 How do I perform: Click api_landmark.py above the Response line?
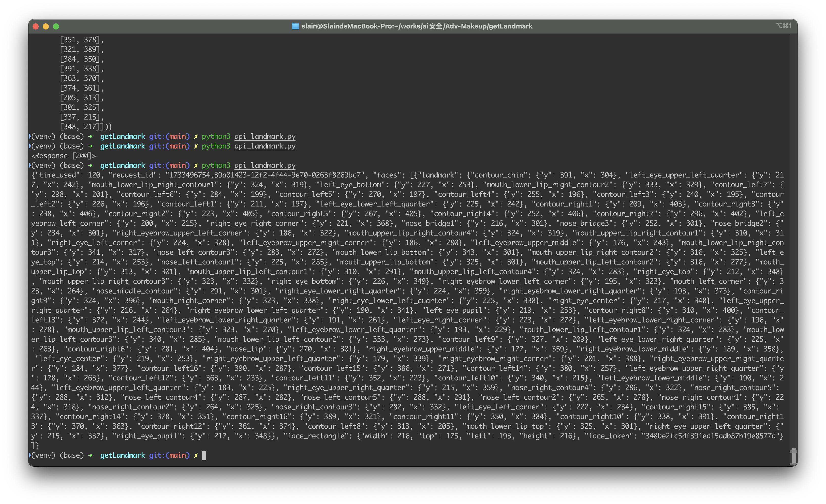click(265, 146)
